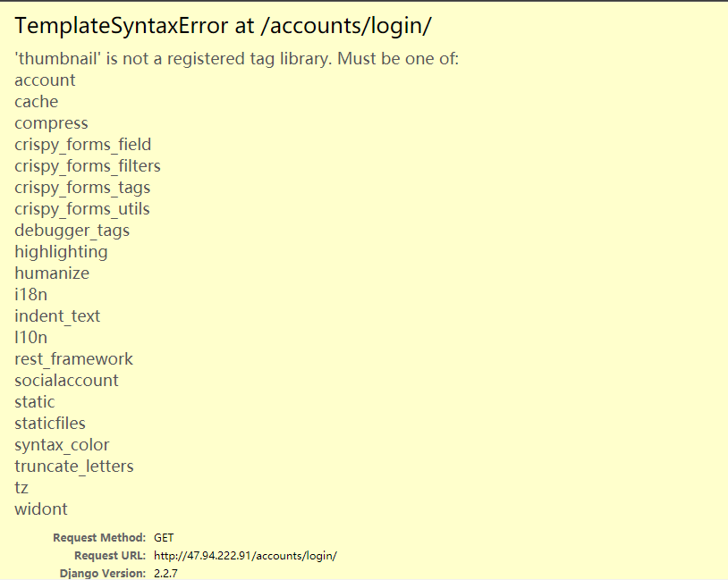Click the 'cache' library entry
This screenshot has height=580, width=728.
pos(36,102)
